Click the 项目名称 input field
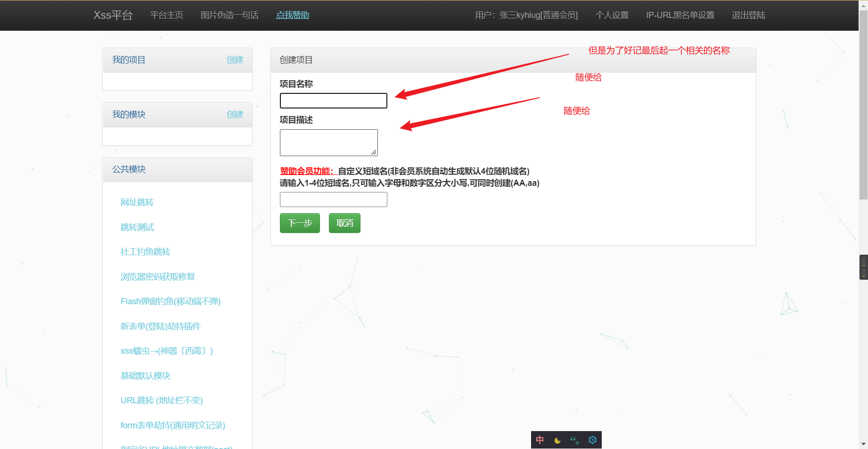 333,100
